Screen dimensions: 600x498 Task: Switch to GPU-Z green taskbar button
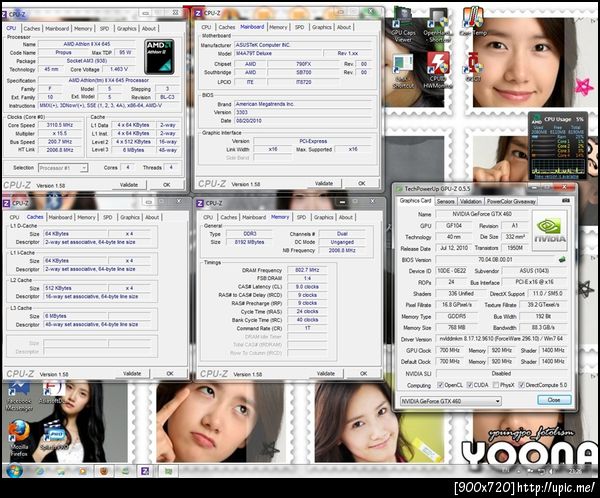coord(168,471)
